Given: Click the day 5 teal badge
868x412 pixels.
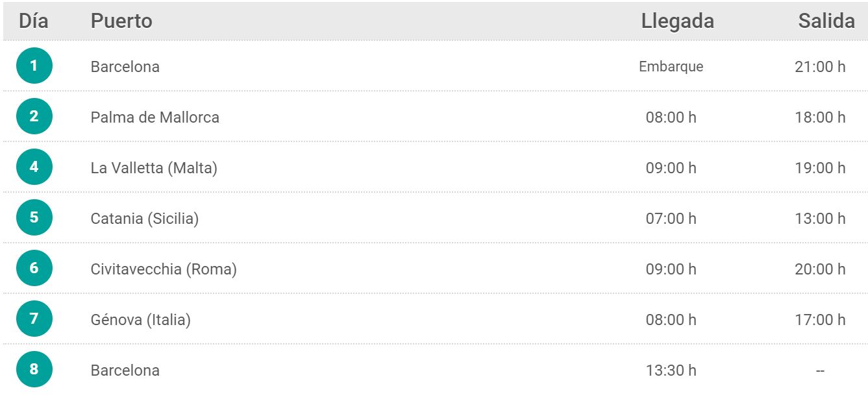Looking at the screenshot, I should pyautogui.click(x=34, y=217).
